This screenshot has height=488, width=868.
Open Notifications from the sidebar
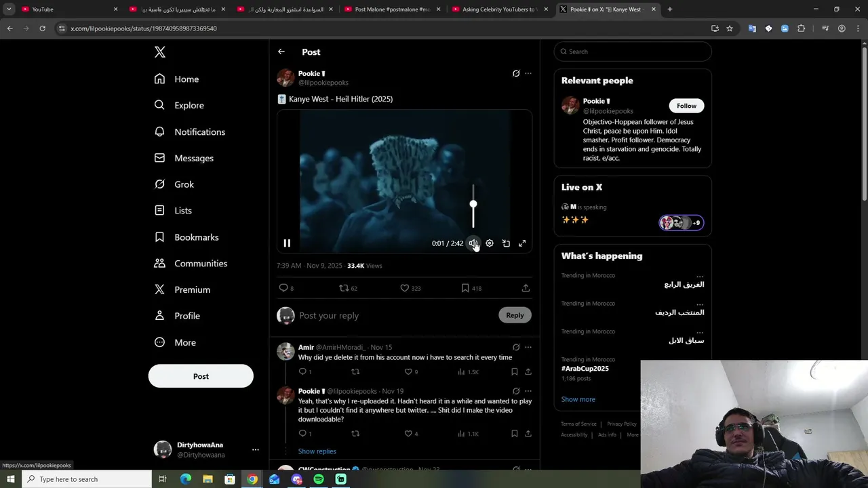[x=190, y=131]
